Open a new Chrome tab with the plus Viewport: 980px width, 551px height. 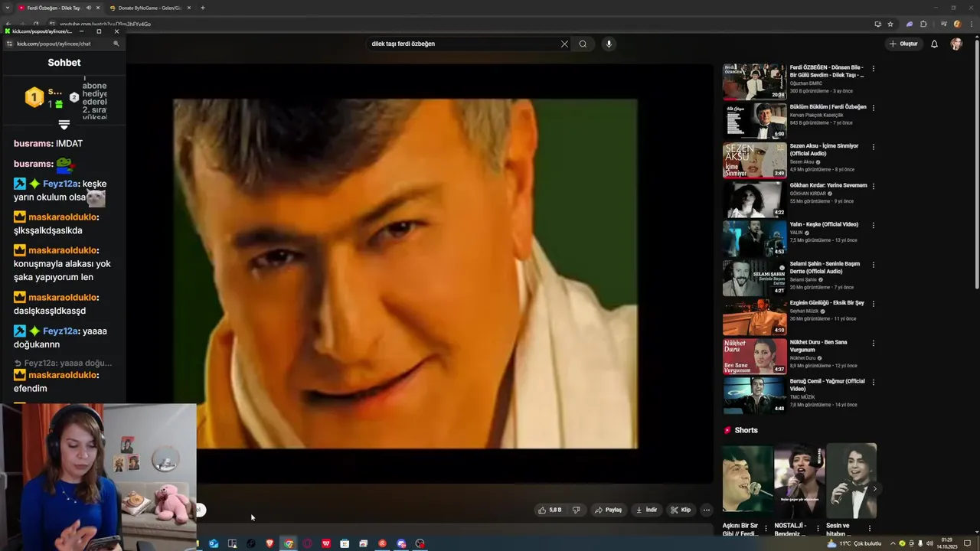(202, 8)
